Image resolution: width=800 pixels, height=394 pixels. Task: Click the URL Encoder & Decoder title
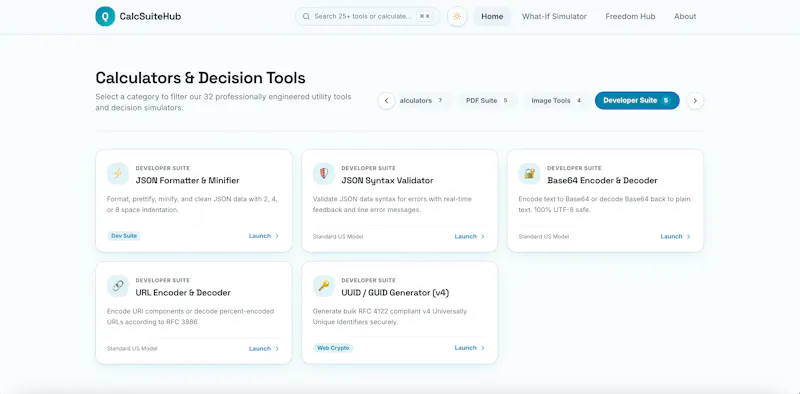pyautogui.click(x=183, y=292)
